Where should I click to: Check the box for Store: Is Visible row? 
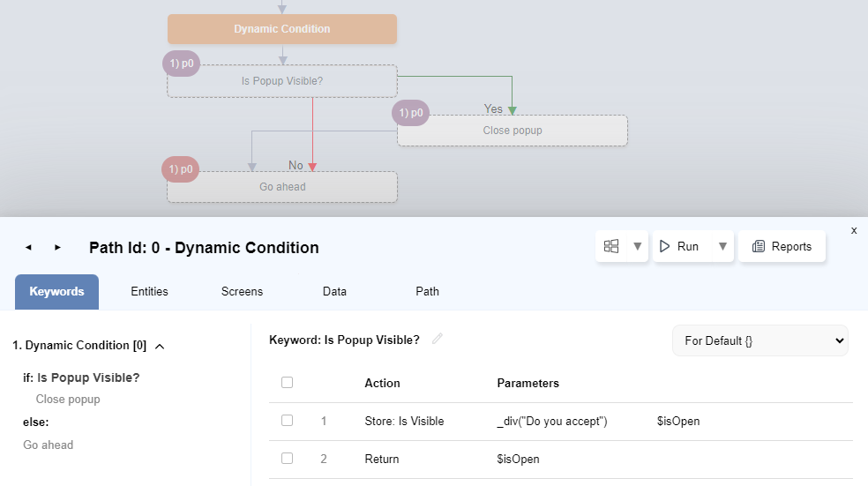coord(287,421)
